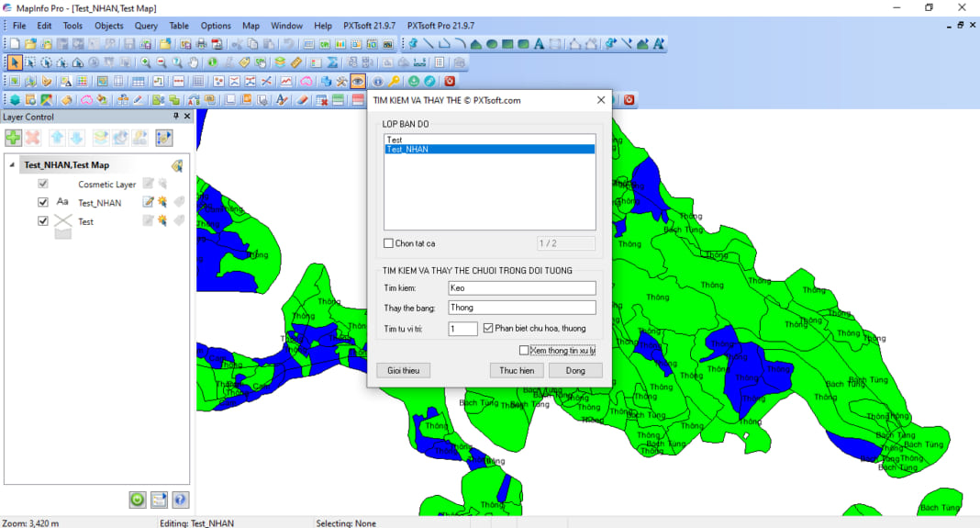The width and height of the screenshot is (980, 528).
Task: Click the 'Tim tu vi tri' field
Action: click(x=462, y=329)
